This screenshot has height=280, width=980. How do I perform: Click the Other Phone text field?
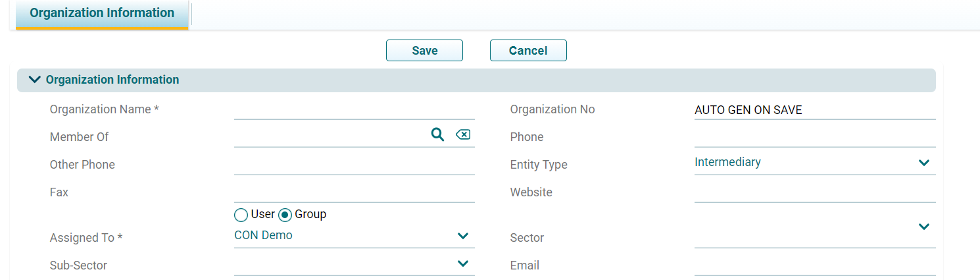[354, 165]
